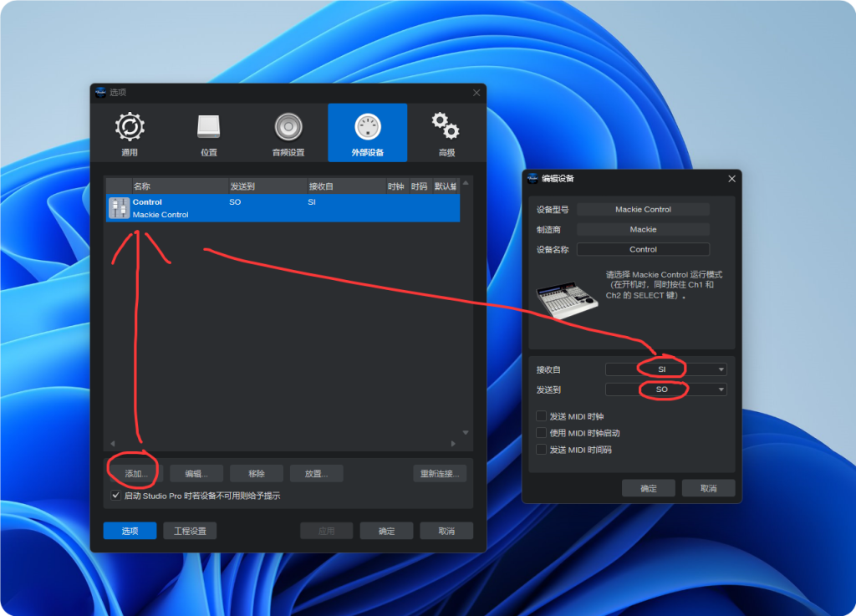Image resolution: width=856 pixels, height=616 pixels.
Task: Open 工程设置 song setup
Action: [x=190, y=531]
